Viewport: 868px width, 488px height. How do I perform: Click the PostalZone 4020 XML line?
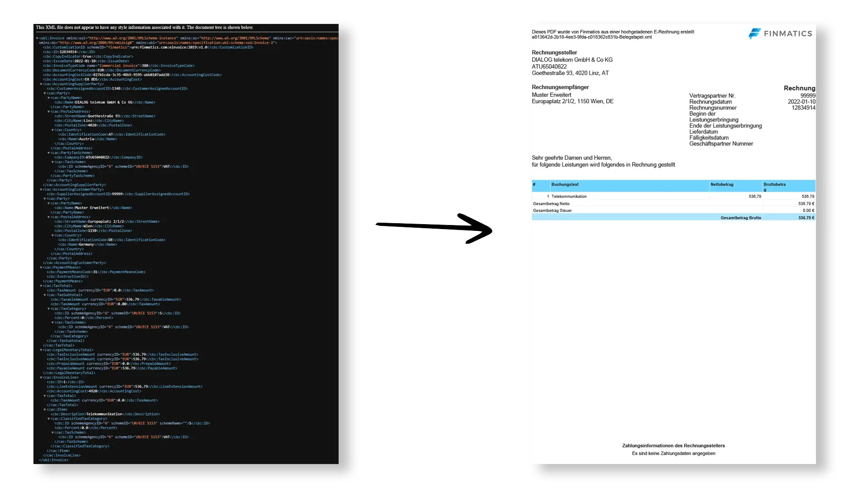(93, 125)
